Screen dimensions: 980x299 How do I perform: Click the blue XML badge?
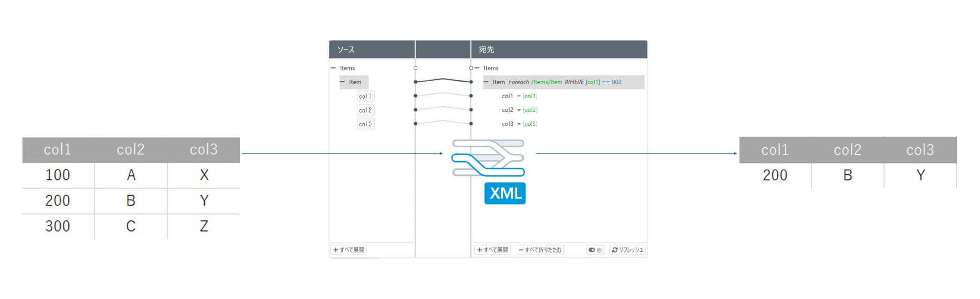505,193
